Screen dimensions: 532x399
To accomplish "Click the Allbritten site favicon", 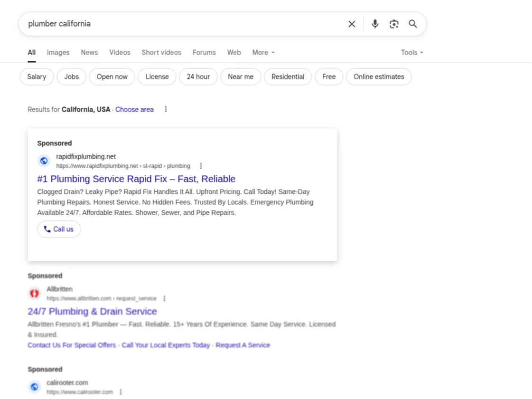I will (34, 293).
